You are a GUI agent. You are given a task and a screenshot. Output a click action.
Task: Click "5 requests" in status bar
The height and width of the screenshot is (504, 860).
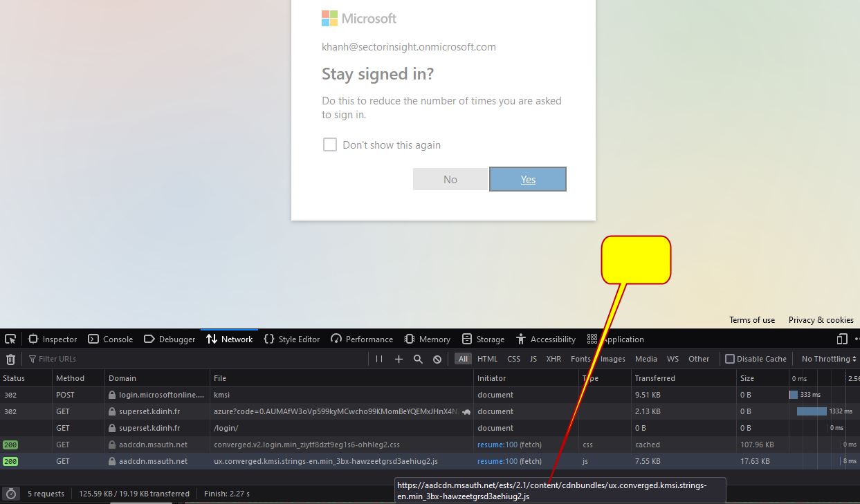46,494
